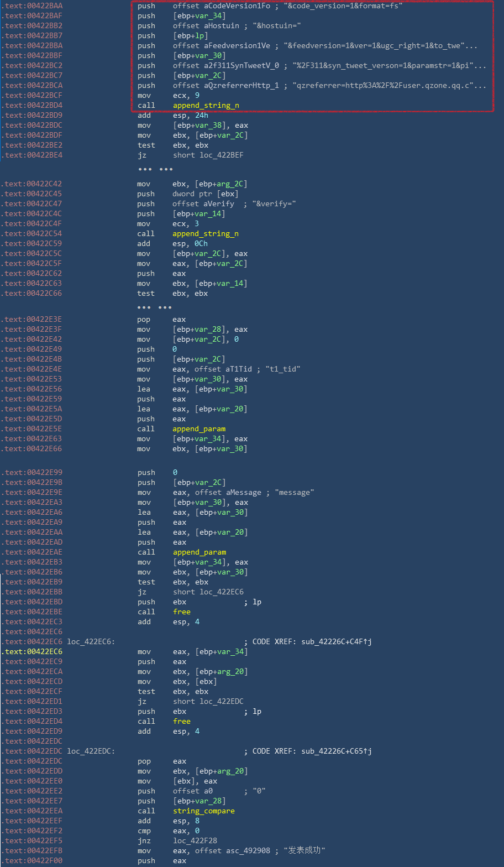Click the free call at address 00422EBE
Image resolution: width=504 pixels, height=867 pixels.
(181, 612)
